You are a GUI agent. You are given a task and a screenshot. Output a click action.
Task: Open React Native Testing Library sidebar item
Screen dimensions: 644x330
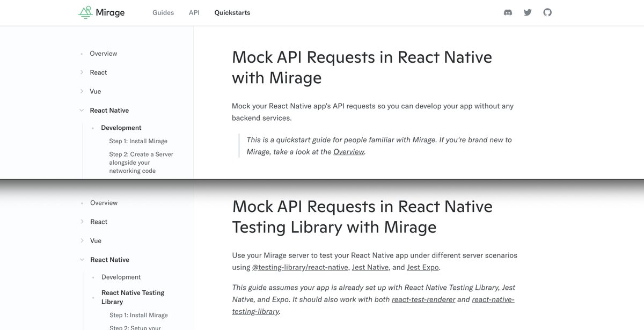133,297
